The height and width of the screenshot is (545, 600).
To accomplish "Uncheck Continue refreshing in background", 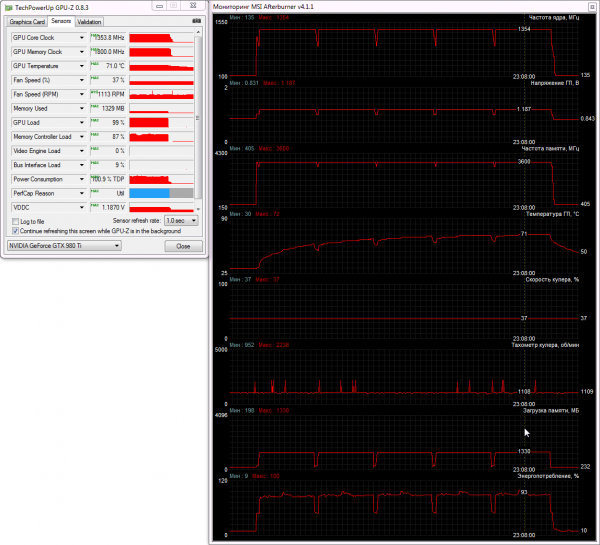I will pyautogui.click(x=15, y=231).
